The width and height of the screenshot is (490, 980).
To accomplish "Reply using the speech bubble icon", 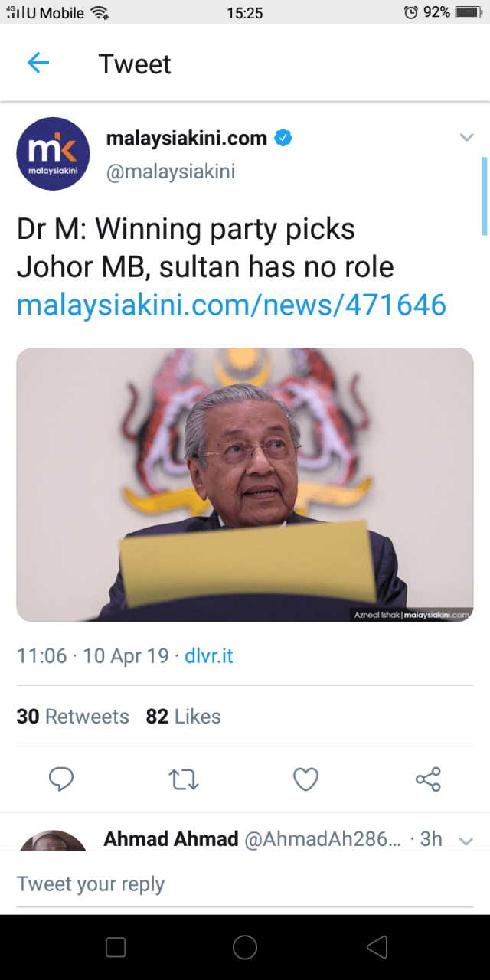I will click(61, 779).
